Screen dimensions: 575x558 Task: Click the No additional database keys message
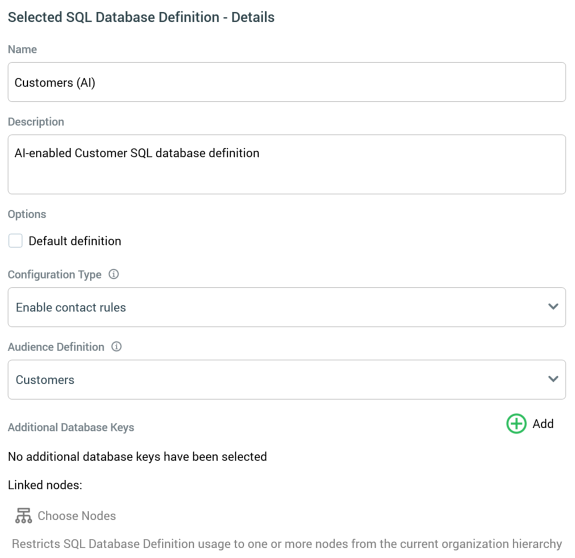coord(138,457)
